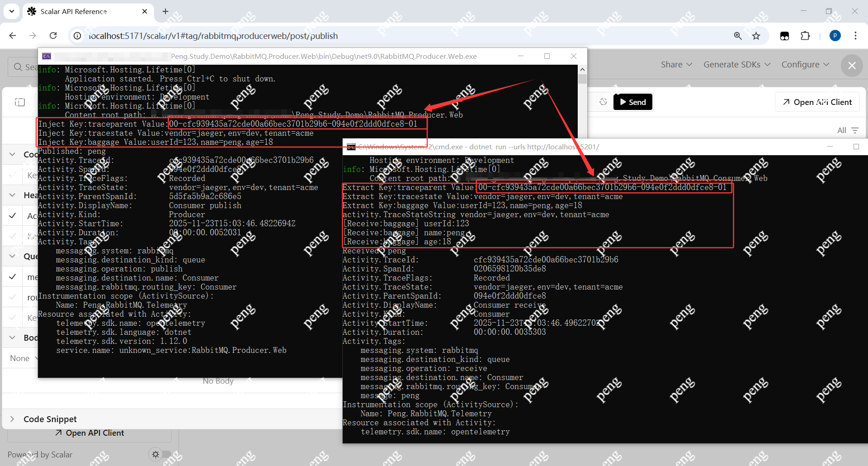Maximize the cmd.exe dotnet run window

856,147
